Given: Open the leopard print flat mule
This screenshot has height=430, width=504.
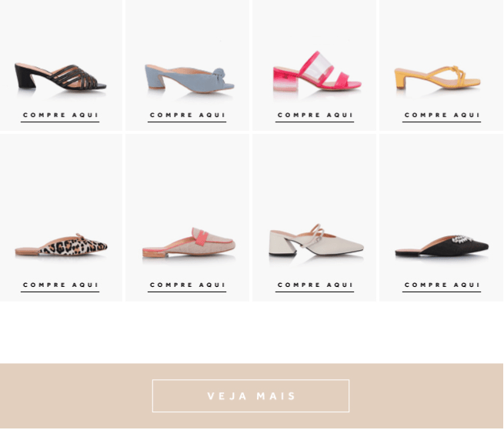Looking at the screenshot, I should point(61,245).
